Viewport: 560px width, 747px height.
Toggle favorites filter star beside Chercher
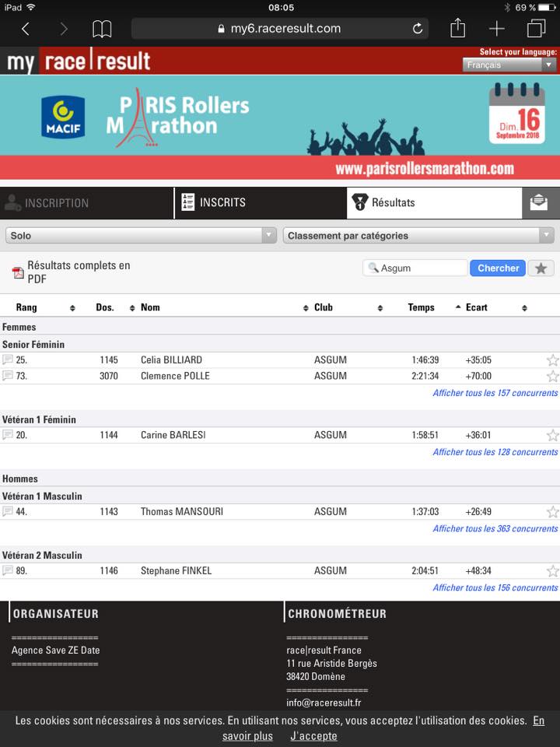coord(541,268)
